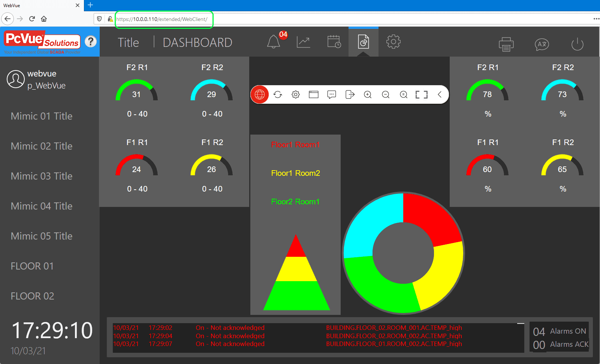Click the browser address bar URL
This screenshot has width=600, height=364.
162,19
